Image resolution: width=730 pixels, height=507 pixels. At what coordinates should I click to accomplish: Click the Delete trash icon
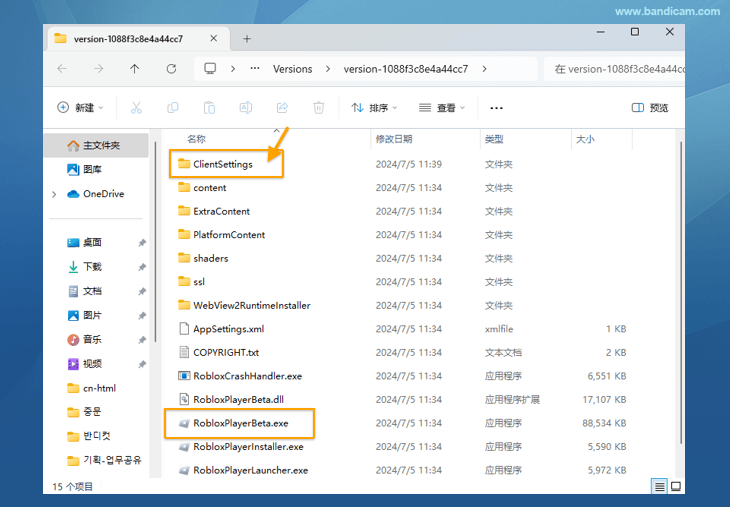point(318,108)
